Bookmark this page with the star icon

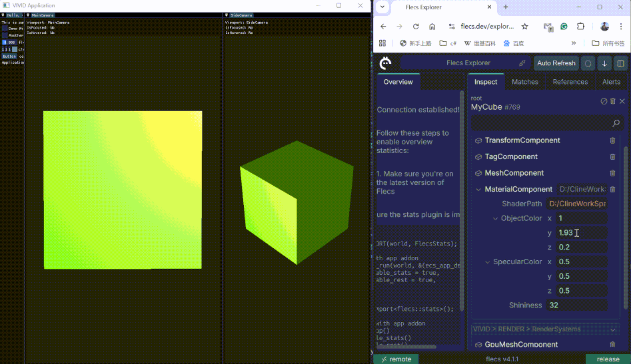click(x=525, y=27)
